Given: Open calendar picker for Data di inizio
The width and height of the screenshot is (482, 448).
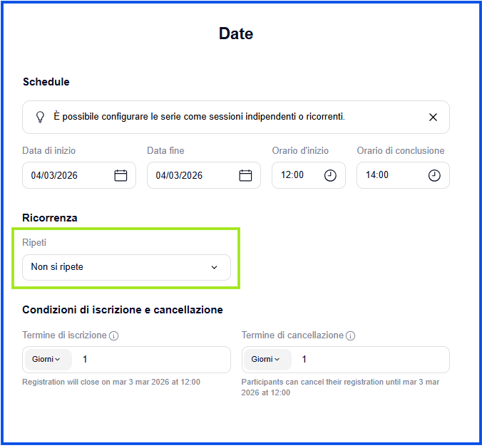Looking at the screenshot, I should 120,175.
